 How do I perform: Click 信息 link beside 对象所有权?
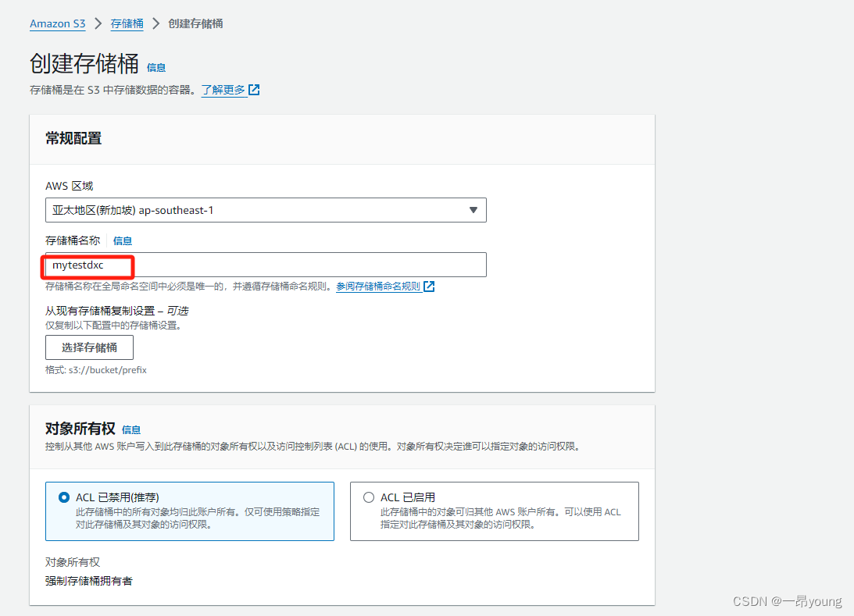click(x=131, y=430)
